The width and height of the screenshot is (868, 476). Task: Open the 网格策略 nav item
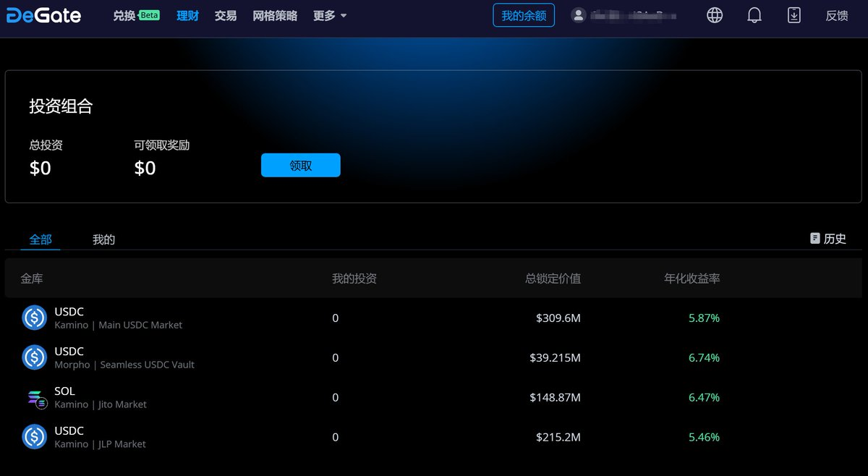coord(275,15)
